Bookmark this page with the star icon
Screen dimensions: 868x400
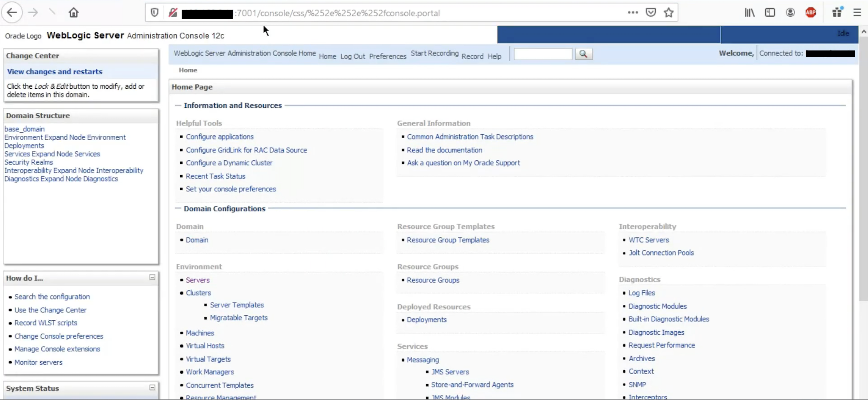[669, 13]
